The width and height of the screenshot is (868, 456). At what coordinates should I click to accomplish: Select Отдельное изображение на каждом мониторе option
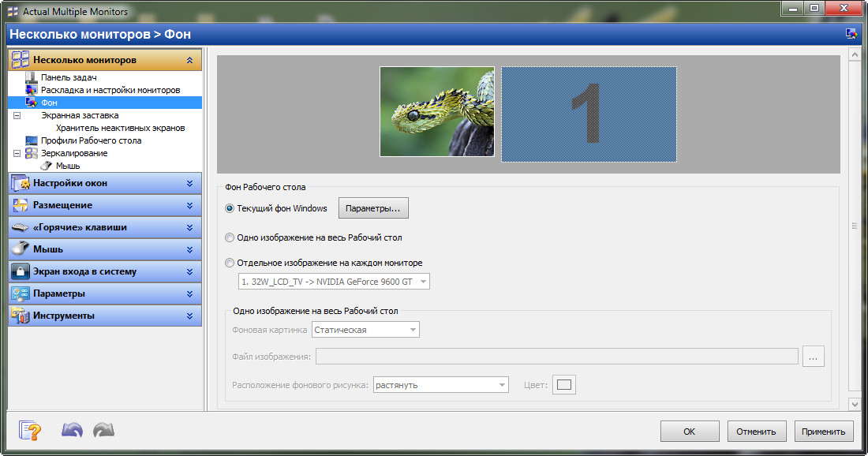click(229, 263)
